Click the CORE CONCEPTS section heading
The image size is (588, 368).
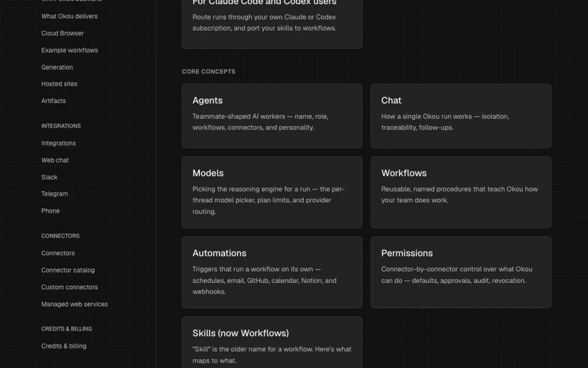pos(208,71)
